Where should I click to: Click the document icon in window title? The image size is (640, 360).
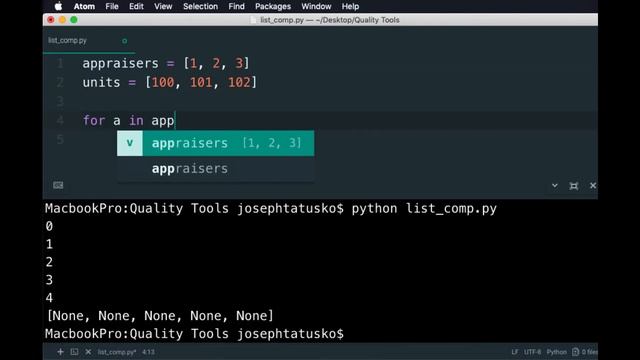coord(253,20)
